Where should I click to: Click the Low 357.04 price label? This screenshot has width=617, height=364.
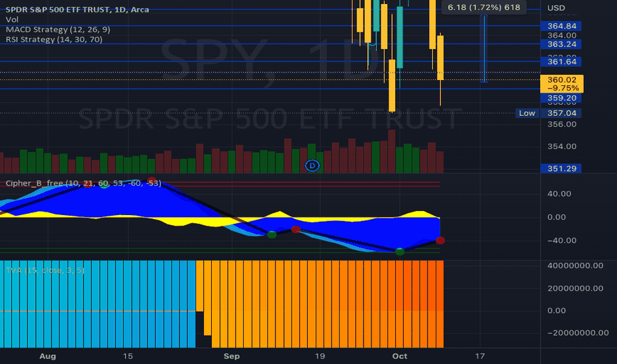click(548, 113)
